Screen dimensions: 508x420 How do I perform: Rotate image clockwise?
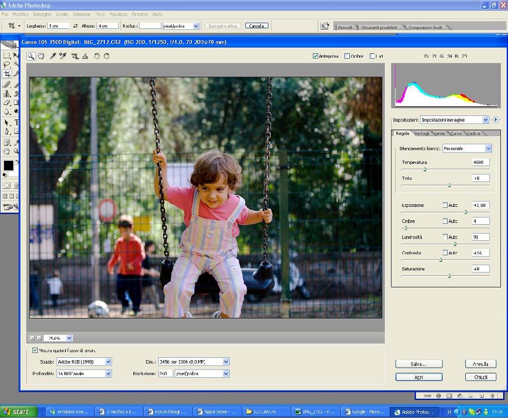coord(107,56)
